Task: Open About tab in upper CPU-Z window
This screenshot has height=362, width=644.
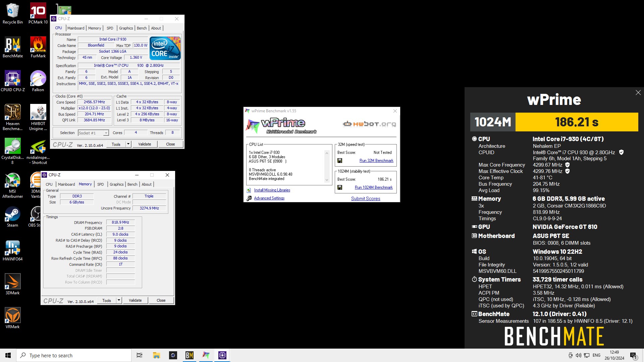Action: click(x=156, y=28)
